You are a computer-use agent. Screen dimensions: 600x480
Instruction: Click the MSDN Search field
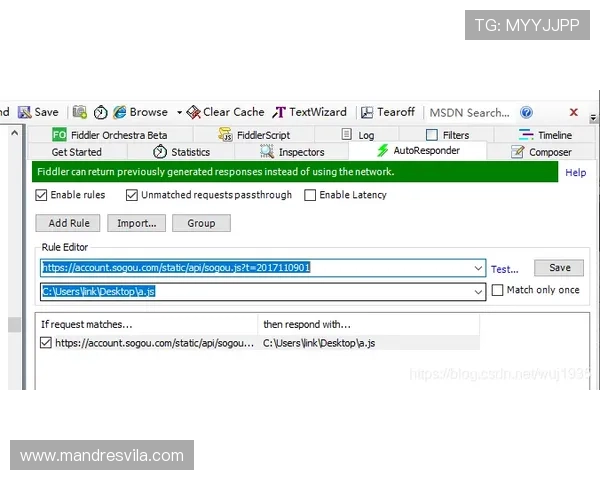click(470, 113)
